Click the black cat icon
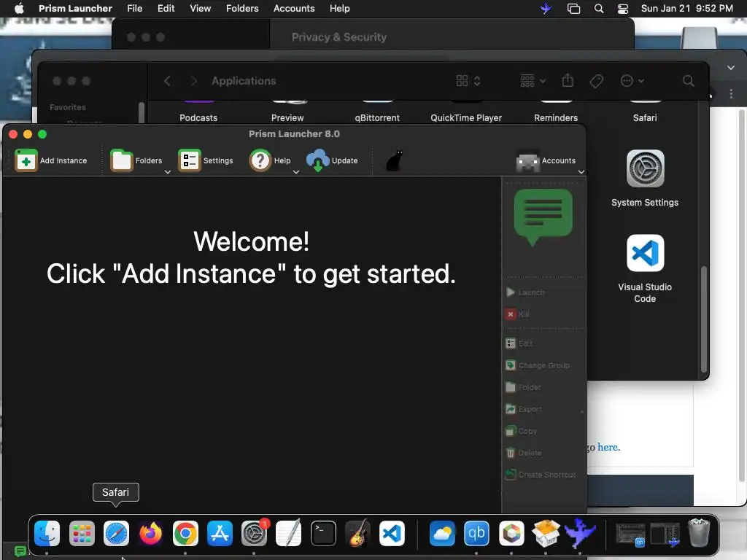The height and width of the screenshot is (560, 747). pos(395,160)
